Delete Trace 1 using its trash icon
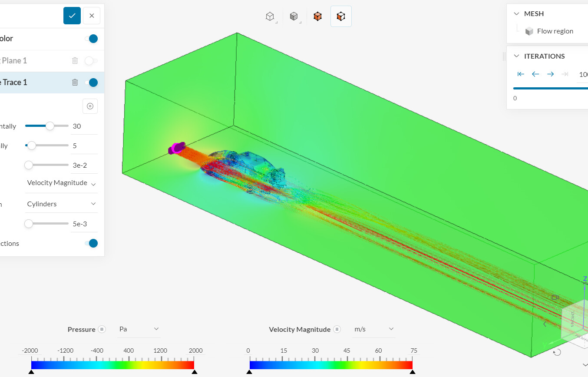 (75, 82)
